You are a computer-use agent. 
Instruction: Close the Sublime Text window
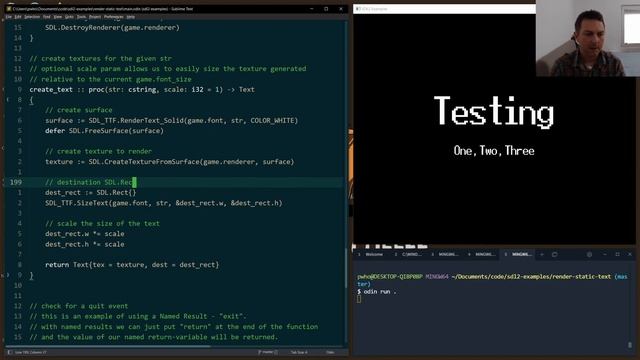point(341,9)
